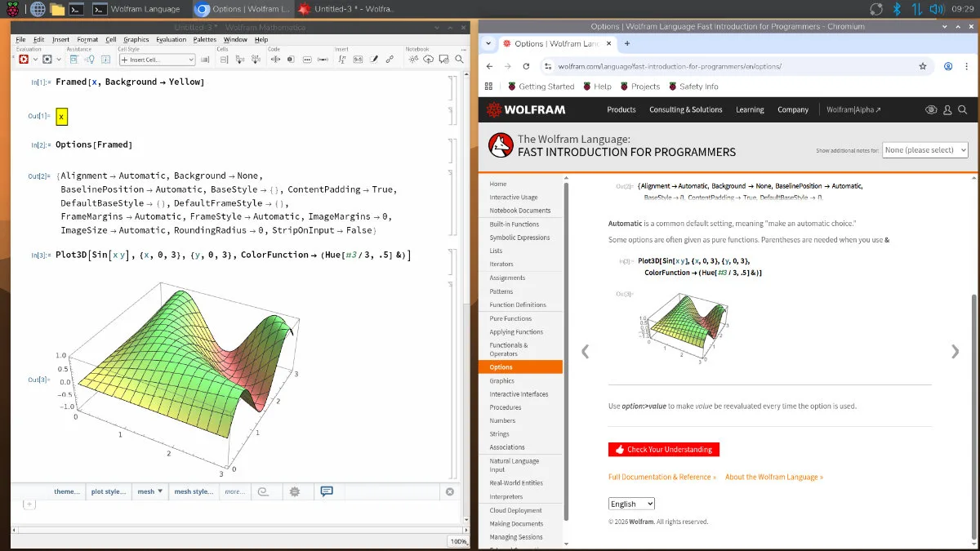Bookmark this page with the star icon
The image size is (980, 551).
923,66
